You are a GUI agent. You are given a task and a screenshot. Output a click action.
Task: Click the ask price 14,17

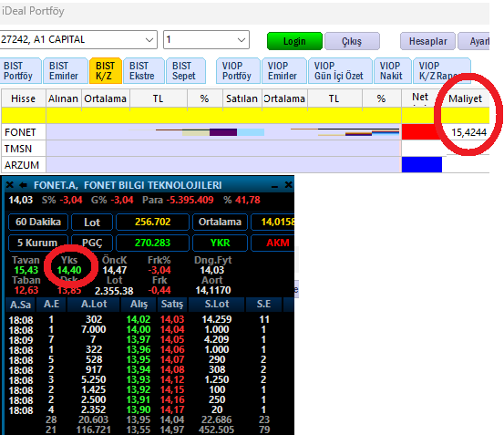[172, 409]
